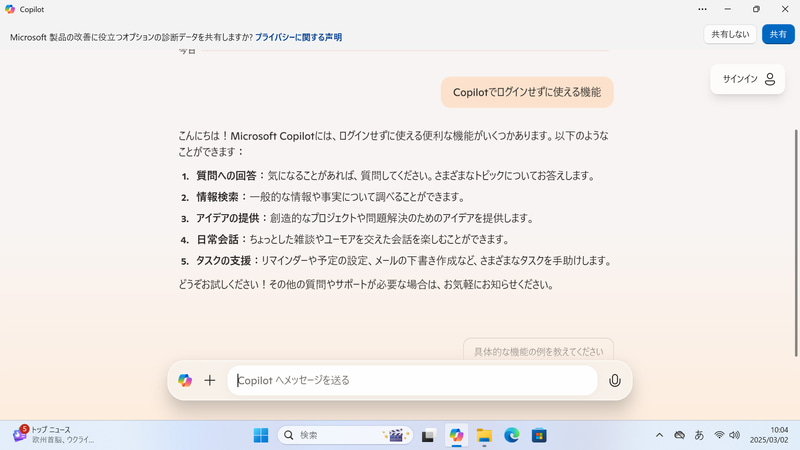
Task: Restore down the Copilot window
Action: [x=756, y=9]
